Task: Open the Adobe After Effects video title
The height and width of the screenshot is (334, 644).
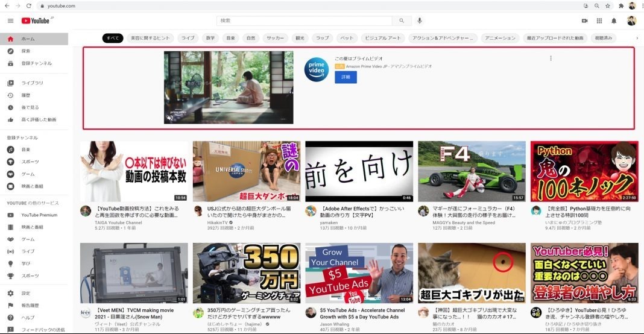Action: (x=362, y=212)
